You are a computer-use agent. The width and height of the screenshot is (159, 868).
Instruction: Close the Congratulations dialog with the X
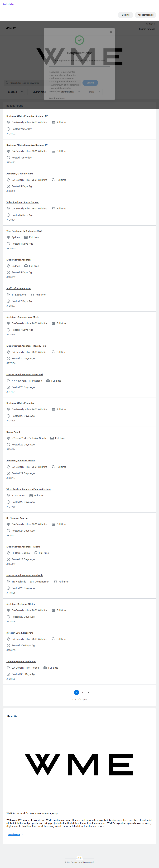click(111, 32)
